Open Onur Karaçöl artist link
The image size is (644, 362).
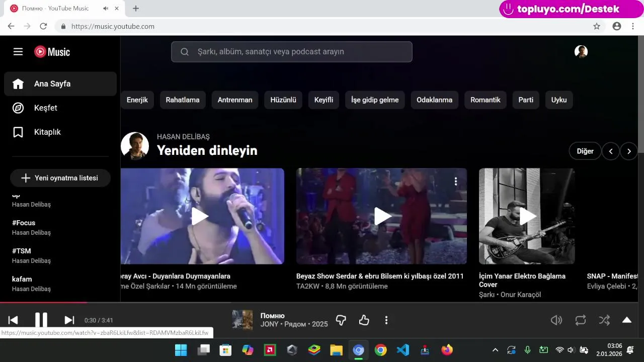(521, 295)
